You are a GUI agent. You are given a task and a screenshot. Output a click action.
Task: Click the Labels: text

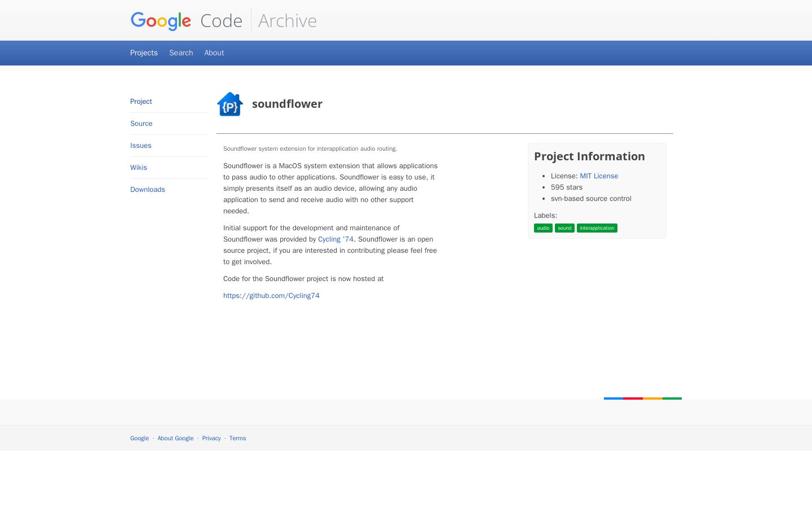pyautogui.click(x=545, y=216)
